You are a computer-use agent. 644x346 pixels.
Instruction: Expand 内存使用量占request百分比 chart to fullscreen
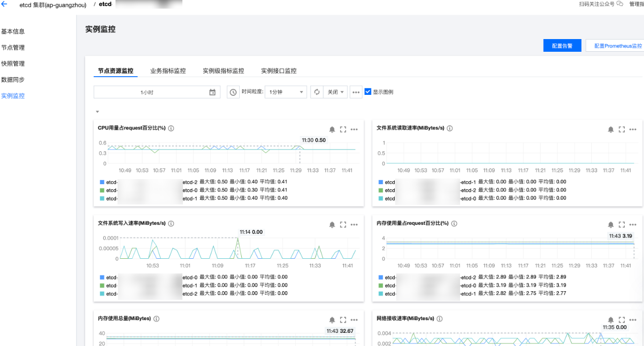tap(622, 224)
